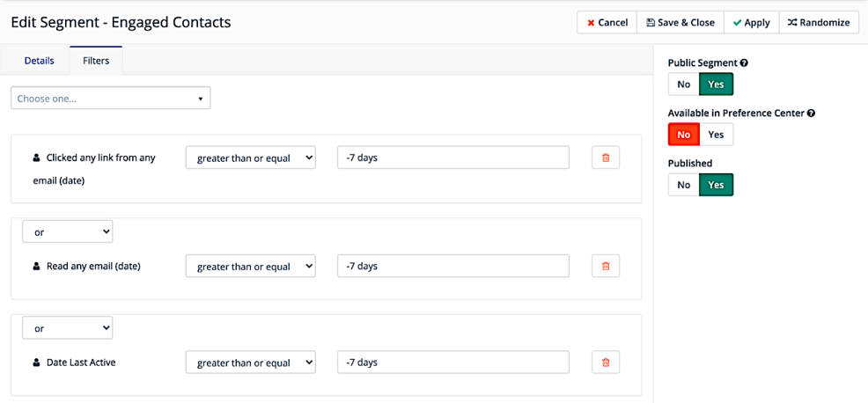Click the contact icon beside Read any email
Screen dimensions: 868x403
36,267
